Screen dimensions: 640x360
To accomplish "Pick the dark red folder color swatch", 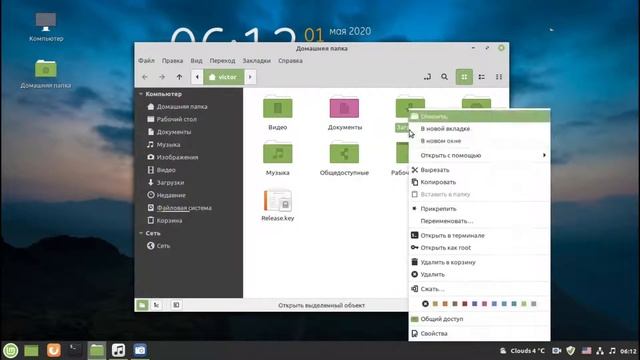I will 464,304.
